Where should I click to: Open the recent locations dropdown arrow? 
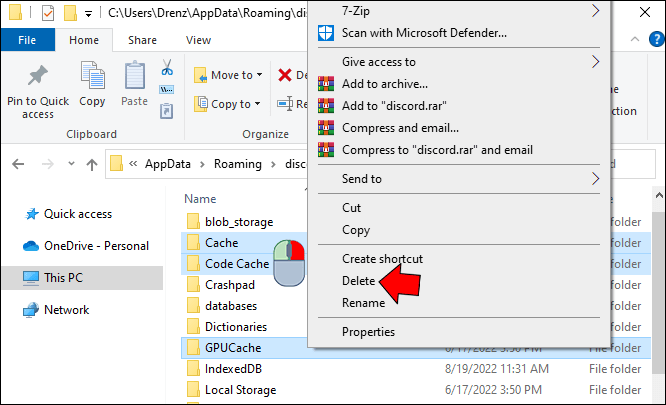coord(71,163)
